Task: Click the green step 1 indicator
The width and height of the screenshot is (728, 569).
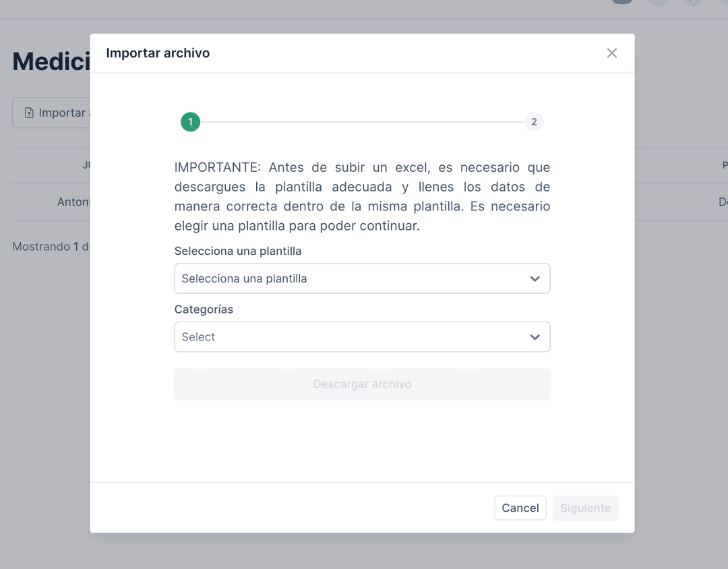Action: (x=190, y=122)
